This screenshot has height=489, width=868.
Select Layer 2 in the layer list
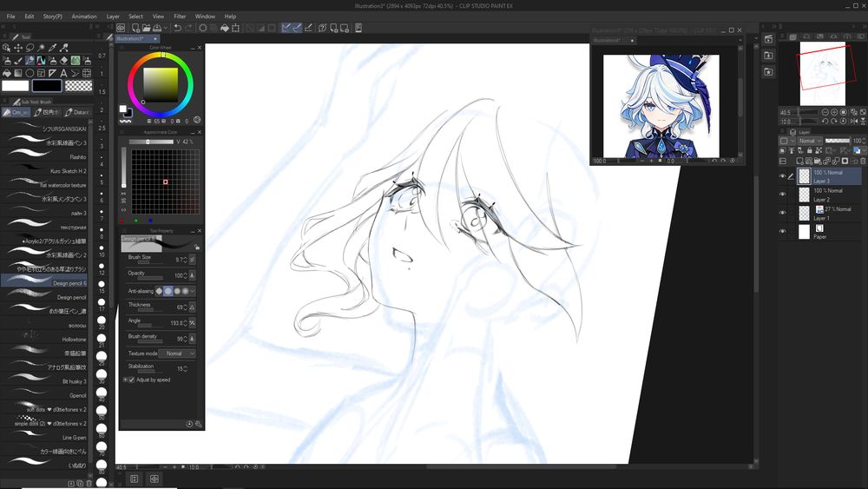coord(829,195)
